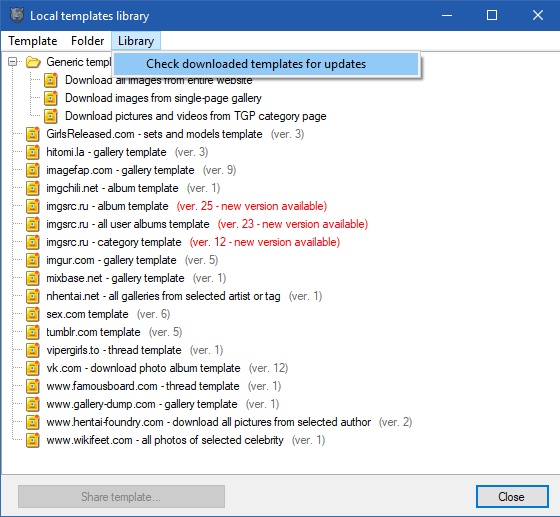The width and height of the screenshot is (560, 517).
Task: Click the www.wikifeet.com template icon
Action: point(32,440)
